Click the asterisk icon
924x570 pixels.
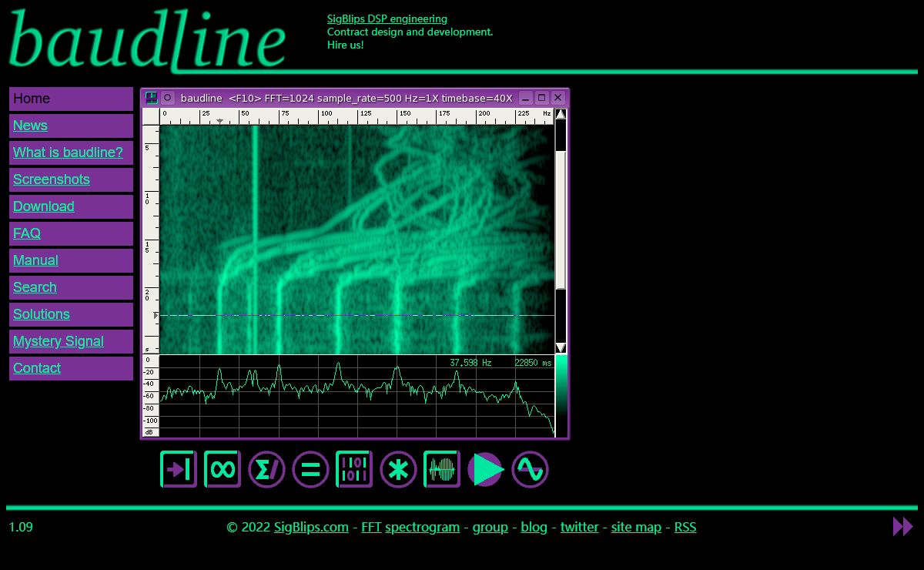tap(398, 469)
